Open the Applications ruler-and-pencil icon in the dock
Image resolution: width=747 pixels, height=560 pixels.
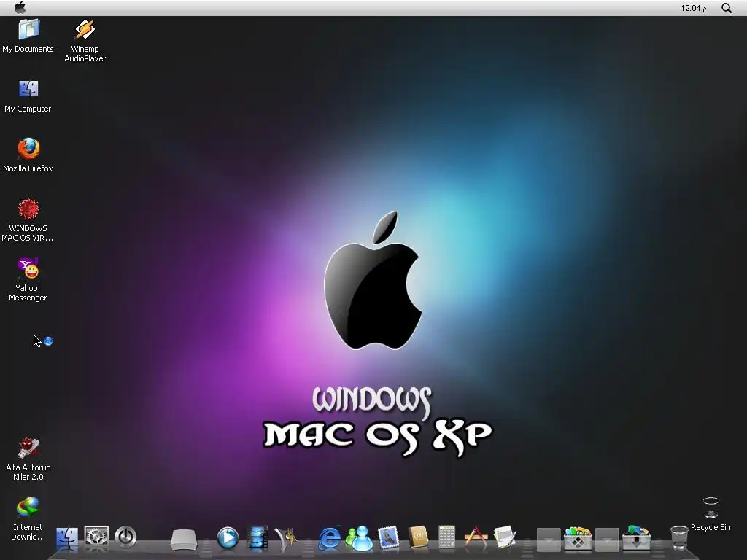pos(476,537)
